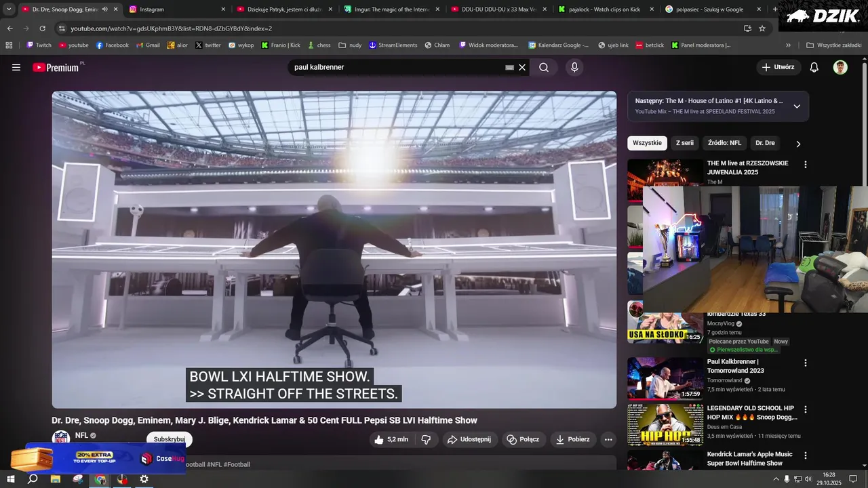Switch to the pajalock Kick tab
This screenshot has height=488, width=868.
click(606, 9)
